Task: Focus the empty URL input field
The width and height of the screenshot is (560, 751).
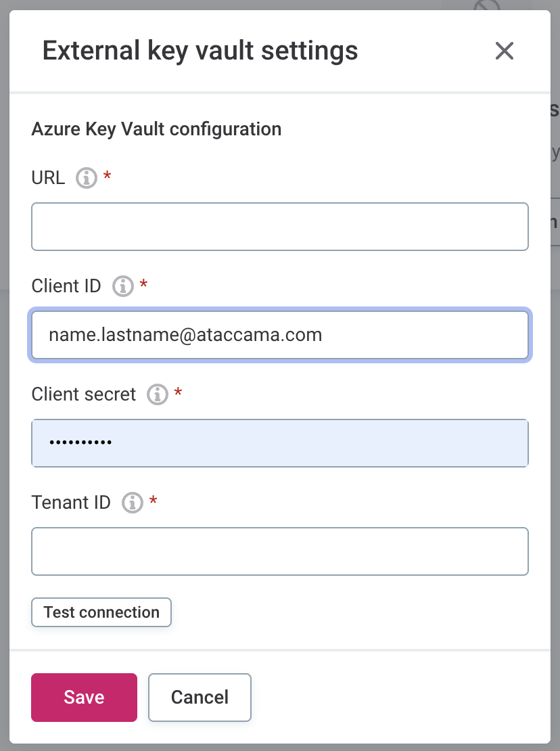Action: (x=279, y=227)
